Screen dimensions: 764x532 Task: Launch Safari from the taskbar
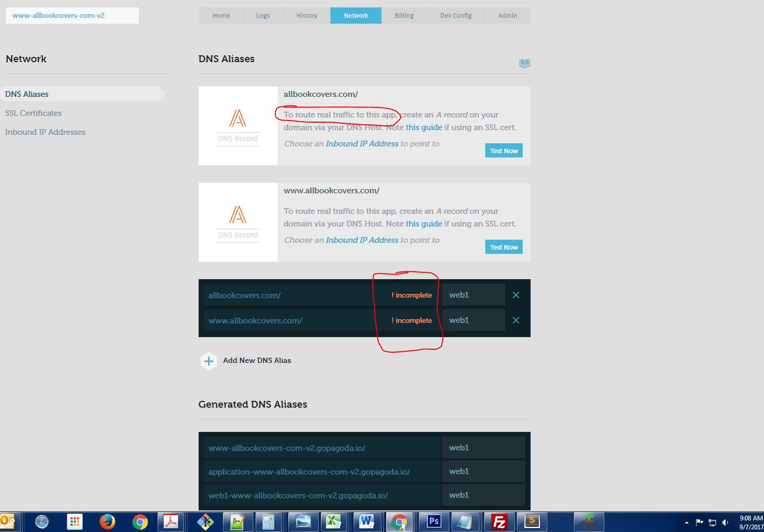point(42,522)
